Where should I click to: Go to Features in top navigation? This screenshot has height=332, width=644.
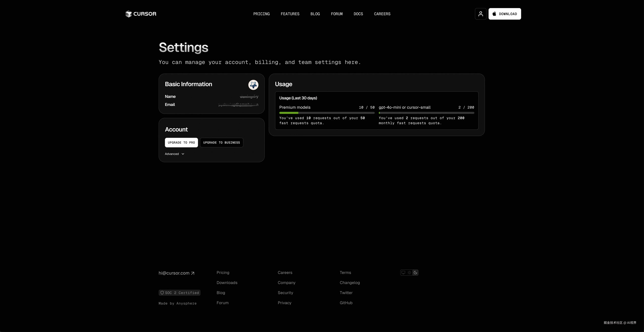pos(290,14)
